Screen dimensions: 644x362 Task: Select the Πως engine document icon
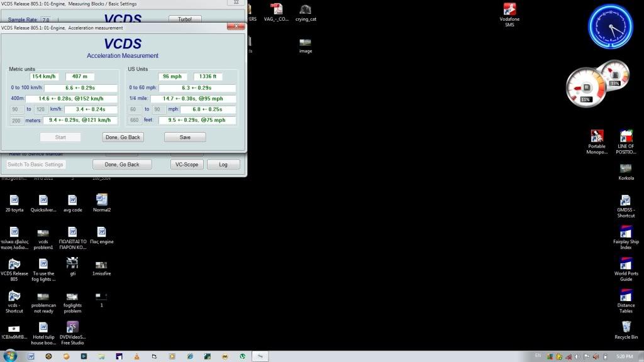101,236
